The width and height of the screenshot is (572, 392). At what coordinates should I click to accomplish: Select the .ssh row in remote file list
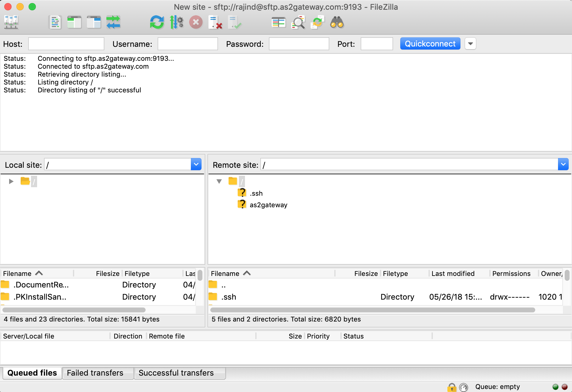tap(385, 297)
